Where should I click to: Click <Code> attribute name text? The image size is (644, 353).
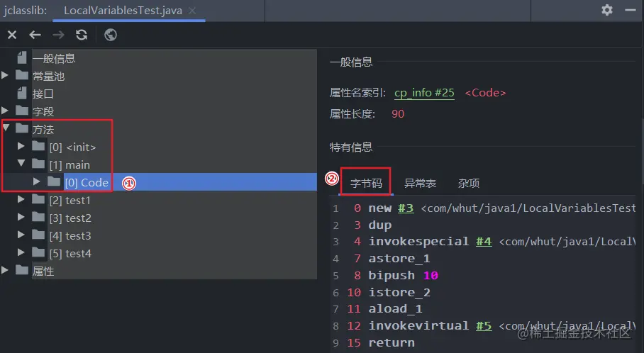pos(485,93)
